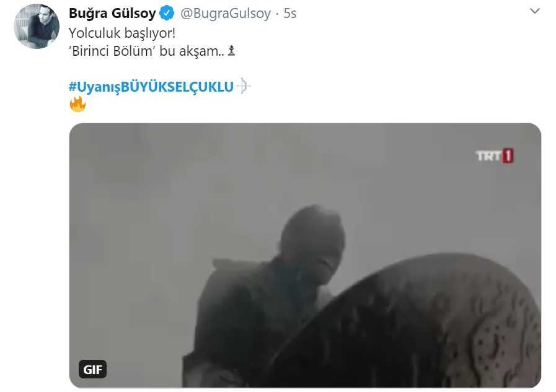Screen dimensions: 556x392
Task: Click the words 'bu akşam..' in tweet
Action: click(x=192, y=51)
